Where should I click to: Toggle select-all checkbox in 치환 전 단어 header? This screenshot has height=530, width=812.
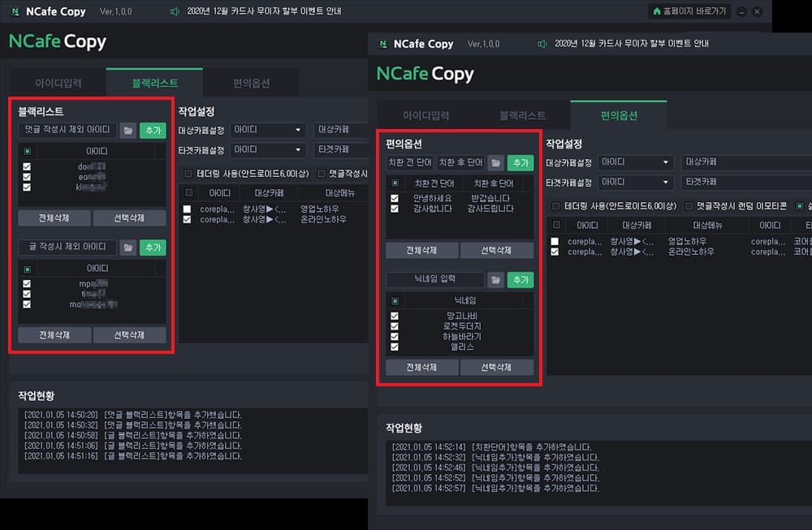[395, 183]
